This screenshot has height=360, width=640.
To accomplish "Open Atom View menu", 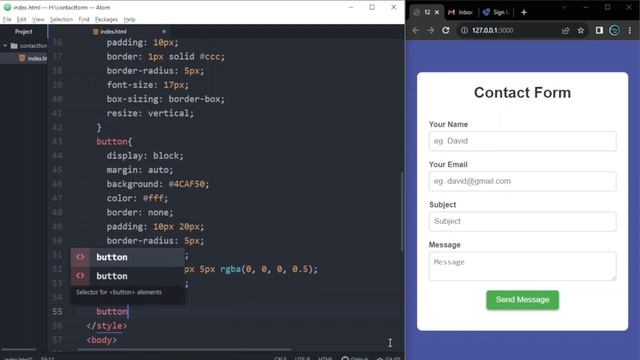I will pos(38,19).
